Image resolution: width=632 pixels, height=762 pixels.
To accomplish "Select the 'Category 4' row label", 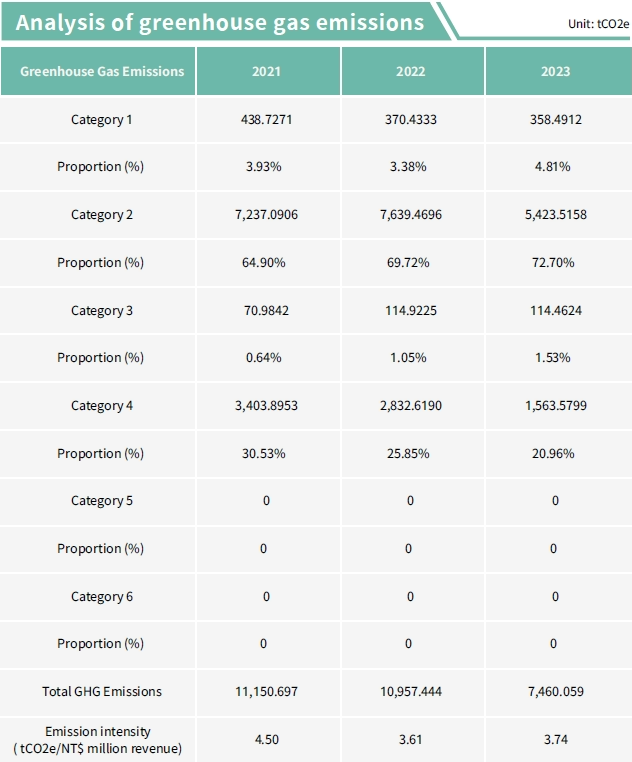I will pos(101,405).
